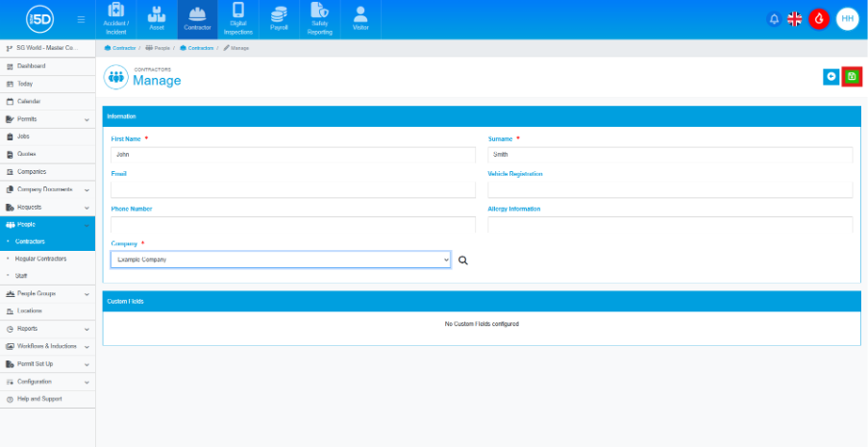
Task: Click the contractors group icon beside Manage
Action: pyautogui.click(x=116, y=77)
